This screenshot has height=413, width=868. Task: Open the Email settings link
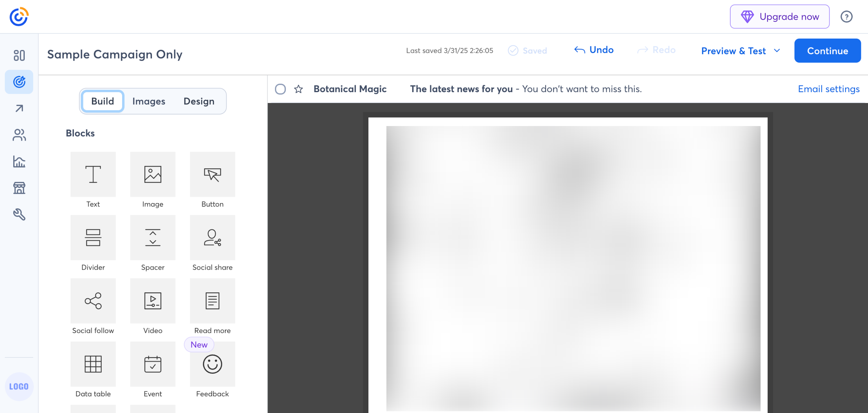(828, 89)
